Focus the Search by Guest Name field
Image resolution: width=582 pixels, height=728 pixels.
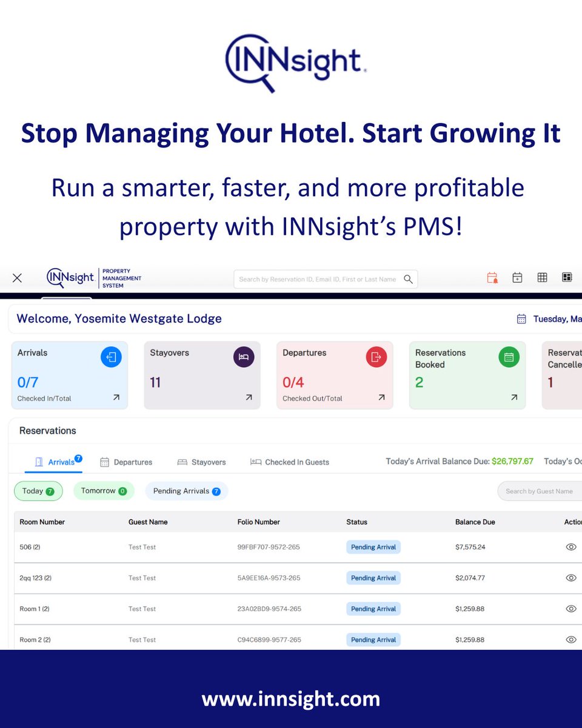coord(540,491)
